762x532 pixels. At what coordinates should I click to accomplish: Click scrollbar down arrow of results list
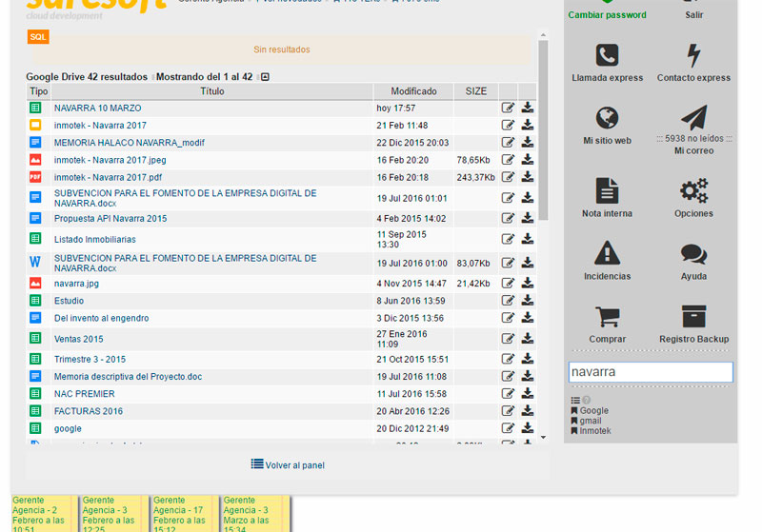[543, 438]
